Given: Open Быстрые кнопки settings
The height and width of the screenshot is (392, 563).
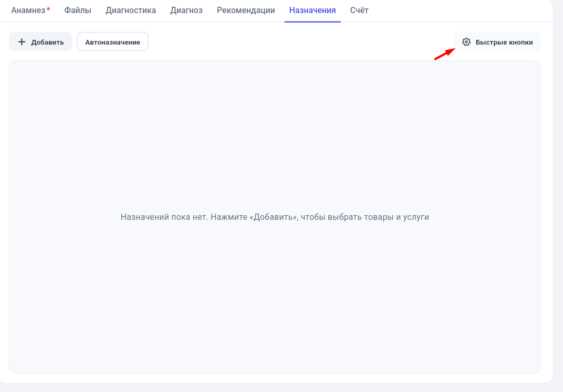Looking at the screenshot, I should [497, 41].
